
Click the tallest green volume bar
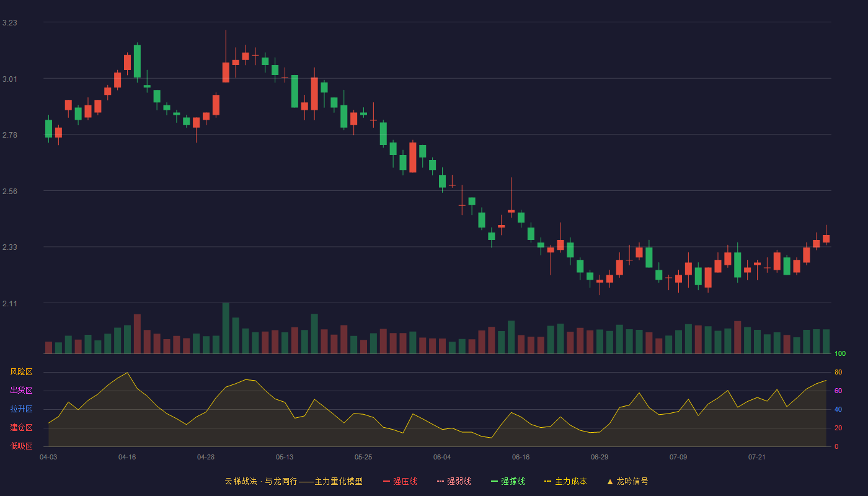pos(226,329)
